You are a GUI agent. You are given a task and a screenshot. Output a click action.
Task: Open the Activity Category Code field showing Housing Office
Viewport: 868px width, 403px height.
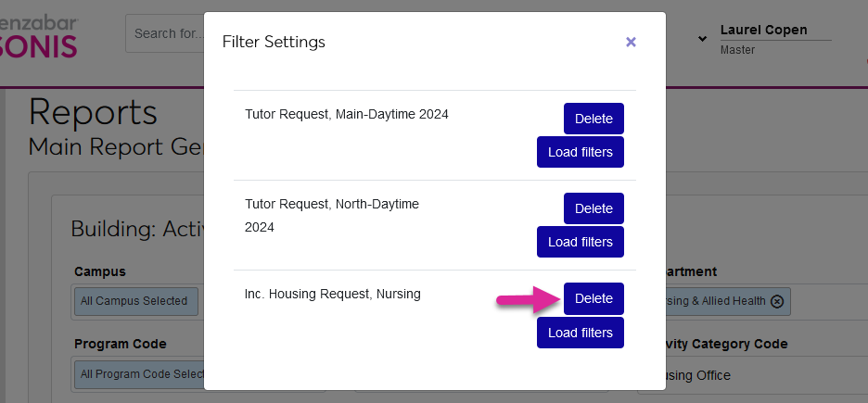723,375
